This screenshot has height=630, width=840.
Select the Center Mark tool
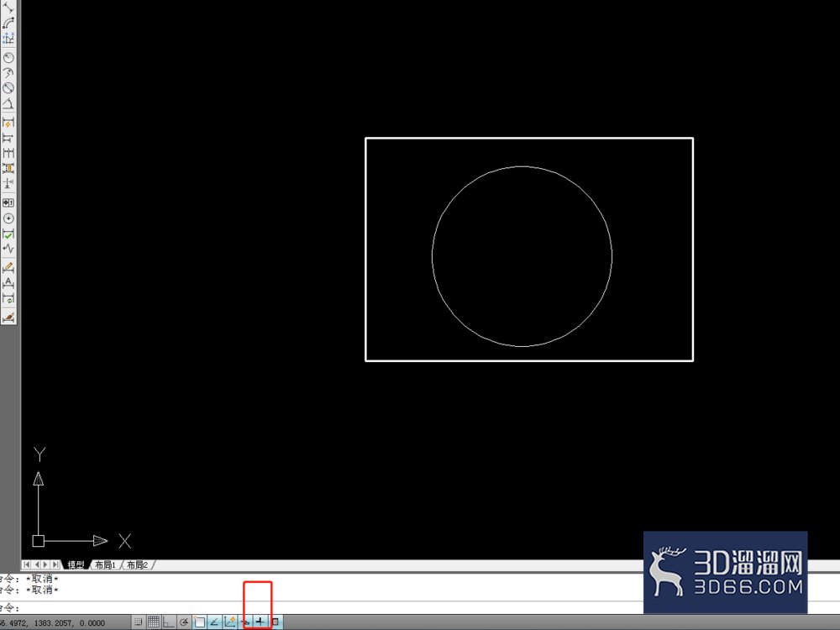[x=8, y=218]
